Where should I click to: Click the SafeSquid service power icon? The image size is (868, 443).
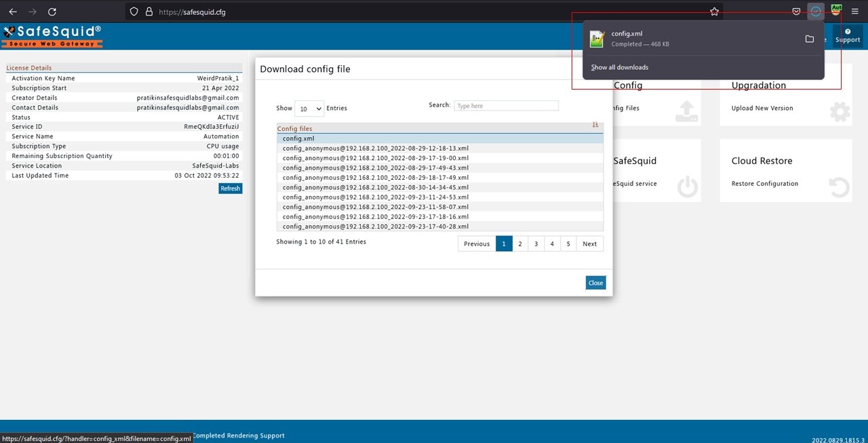coord(688,187)
